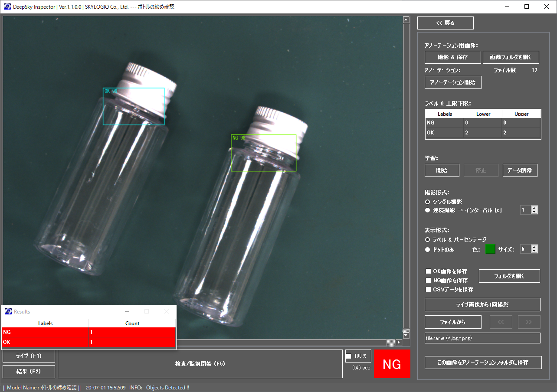Click the Lower column header
The height and width of the screenshot is (392, 557).
(483, 114)
